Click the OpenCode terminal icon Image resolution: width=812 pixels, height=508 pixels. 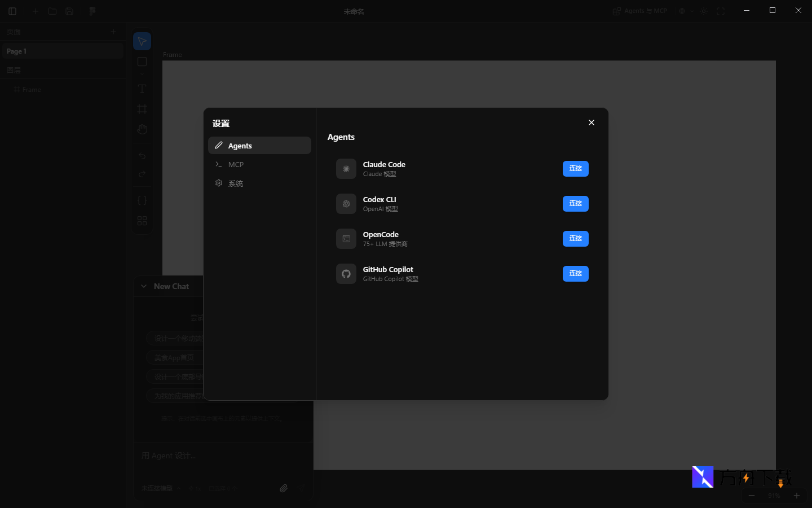pyautogui.click(x=346, y=239)
